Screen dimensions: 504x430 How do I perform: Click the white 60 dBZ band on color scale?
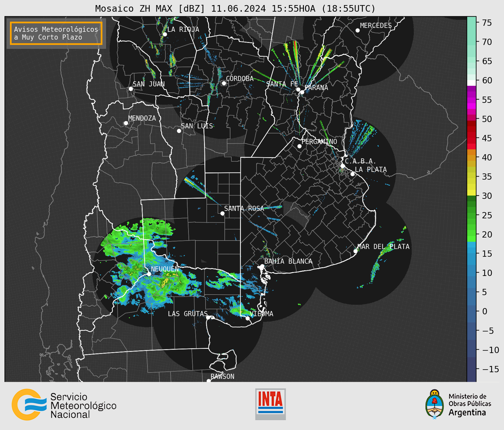[x=471, y=83]
